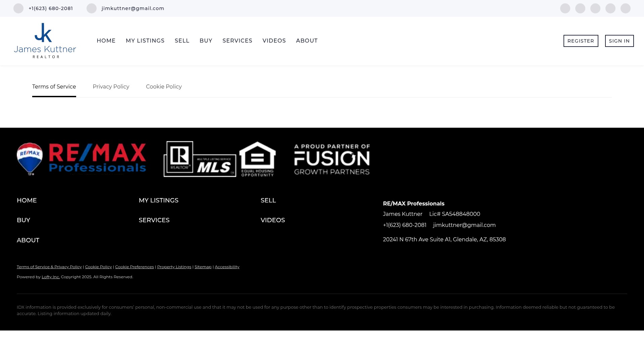This screenshot has height=362, width=644.
Task: Open the Cookie Policy footer link
Action: 99,267
